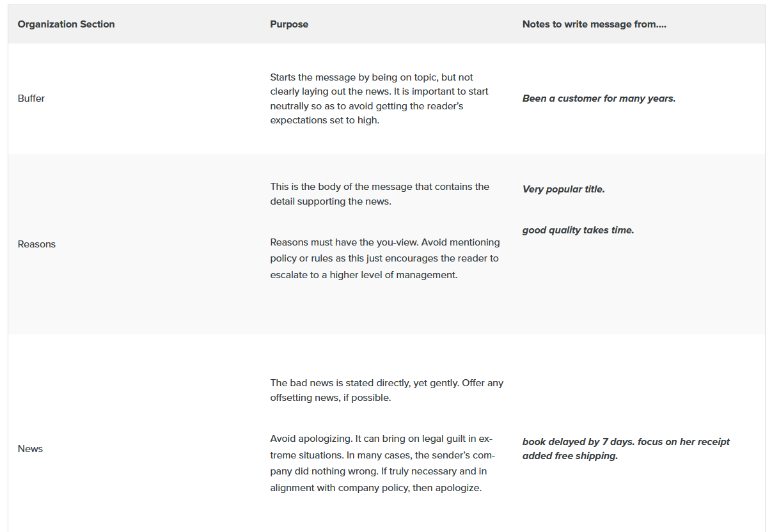The image size is (772, 532).
Task: Click the 'good quality takes time.' note
Action: (x=578, y=230)
